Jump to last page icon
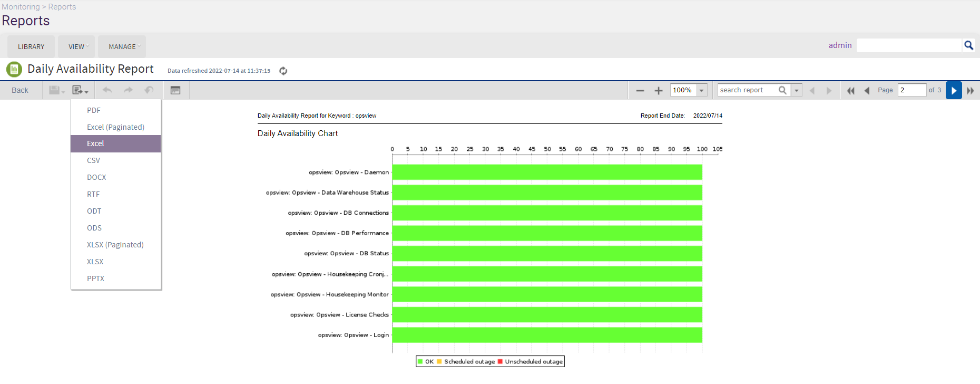Image resolution: width=980 pixels, height=384 pixels. tap(971, 91)
